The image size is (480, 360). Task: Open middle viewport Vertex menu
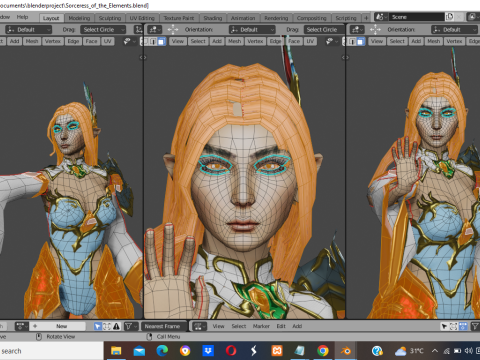pyautogui.click(x=255, y=41)
